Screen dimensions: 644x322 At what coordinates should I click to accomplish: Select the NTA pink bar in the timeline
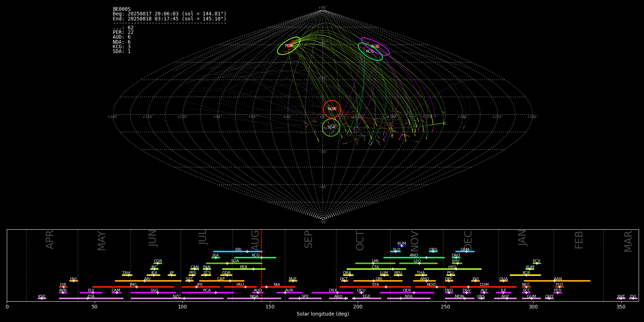[409, 298]
